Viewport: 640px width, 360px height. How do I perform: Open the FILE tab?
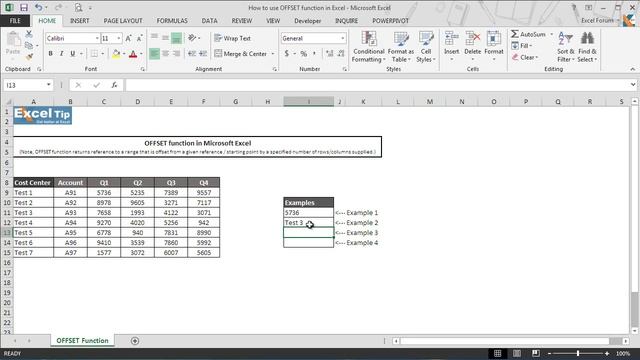[x=15, y=21]
